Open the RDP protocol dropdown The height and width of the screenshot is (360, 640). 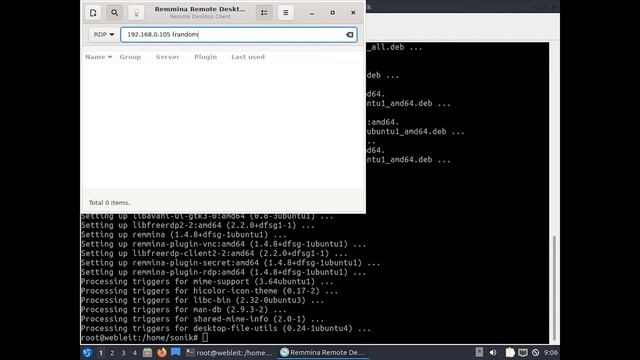tap(104, 34)
